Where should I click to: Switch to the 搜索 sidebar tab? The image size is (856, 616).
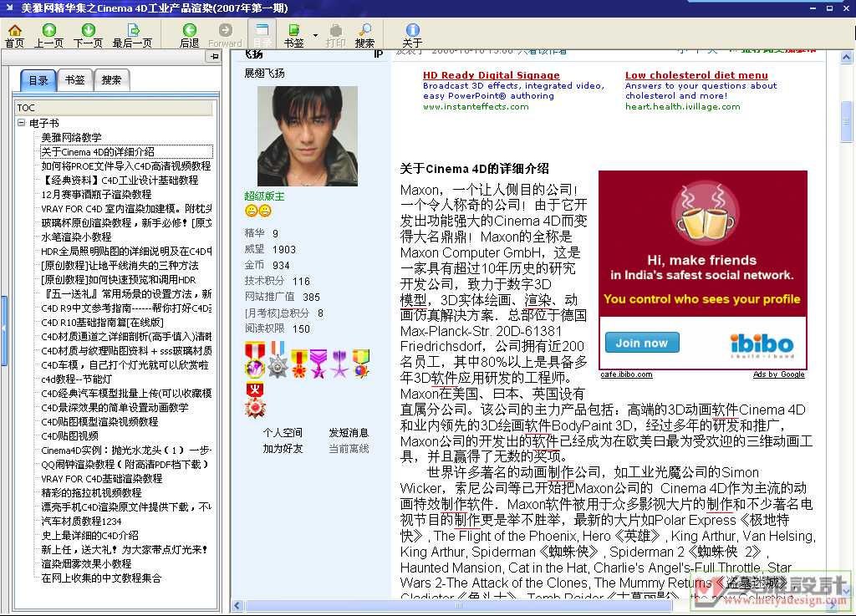tap(111, 79)
